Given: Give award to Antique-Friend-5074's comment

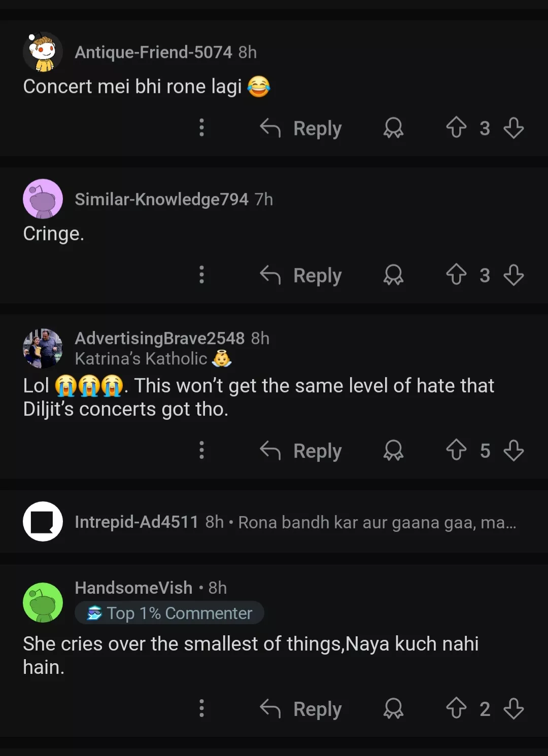Looking at the screenshot, I should pyautogui.click(x=393, y=128).
